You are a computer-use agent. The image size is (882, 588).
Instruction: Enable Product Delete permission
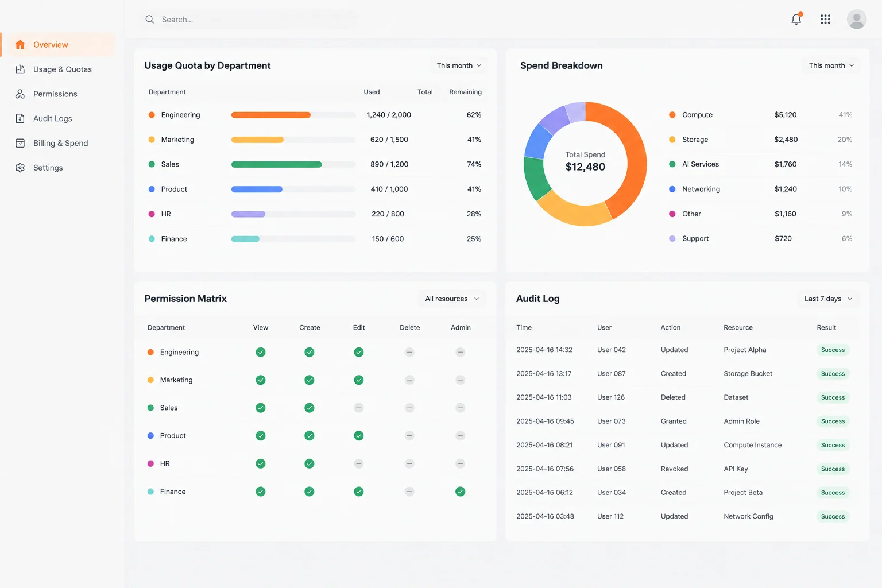click(x=409, y=436)
